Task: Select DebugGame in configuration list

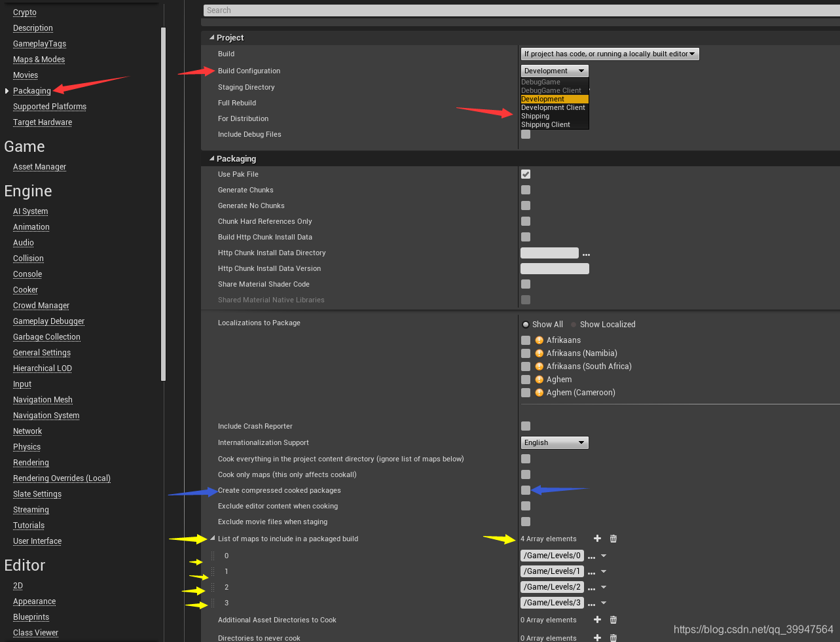Action: pos(555,82)
